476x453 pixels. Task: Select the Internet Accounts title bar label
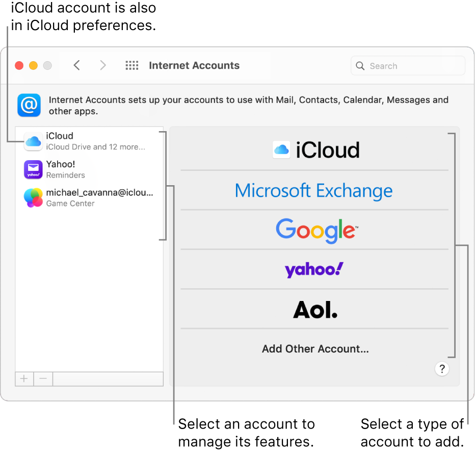194,65
